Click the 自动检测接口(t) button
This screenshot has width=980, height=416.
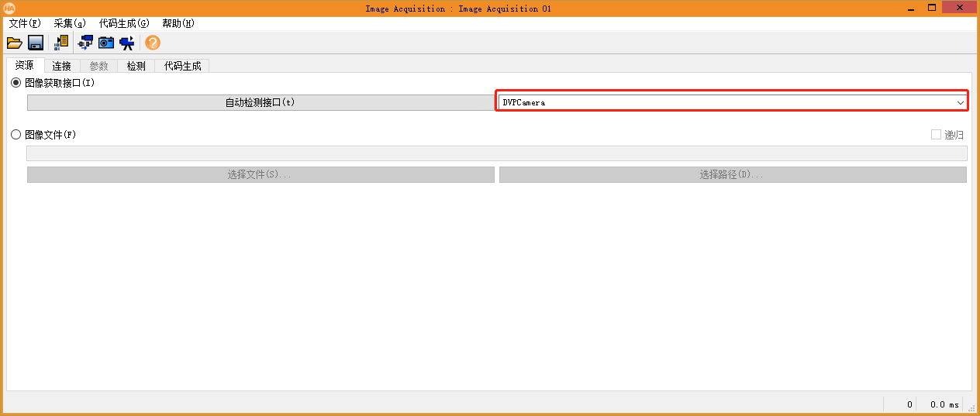coord(261,102)
